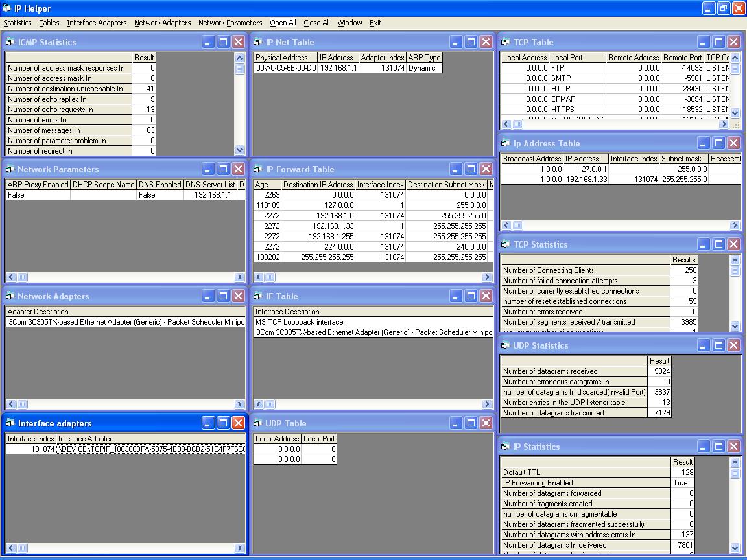Open the Tables menu
Image resolution: width=747 pixels, height=560 pixels.
(49, 23)
